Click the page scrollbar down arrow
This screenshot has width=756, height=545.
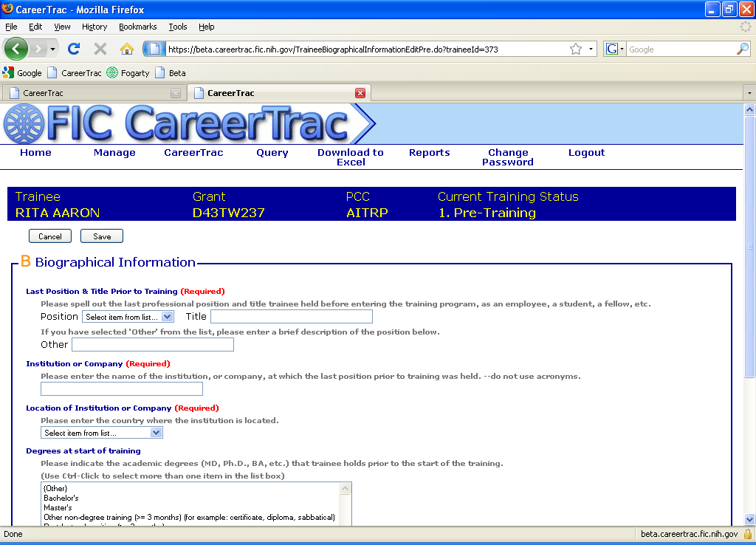(x=749, y=519)
